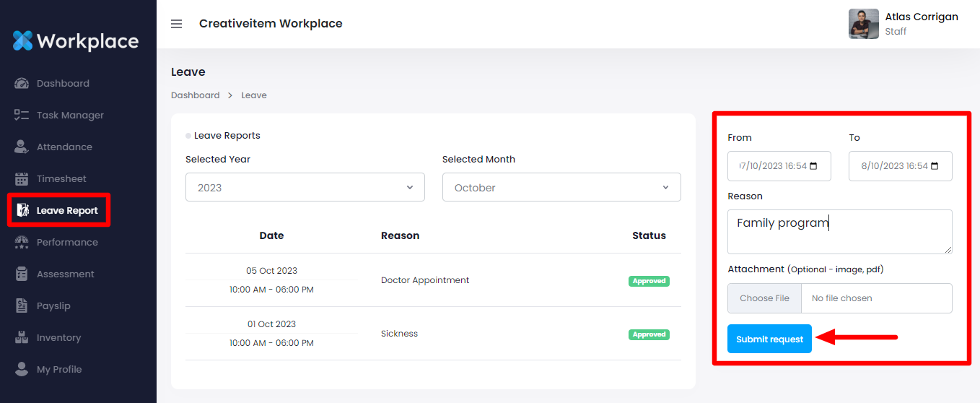Viewport: 980px width, 403px height.
Task: Open the Selected Month dropdown
Action: click(561, 188)
